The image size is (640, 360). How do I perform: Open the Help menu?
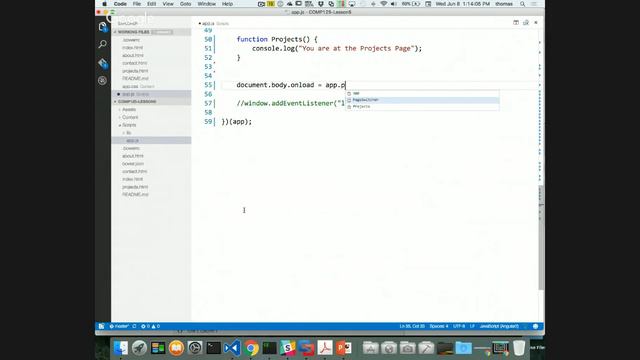tap(227, 4)
